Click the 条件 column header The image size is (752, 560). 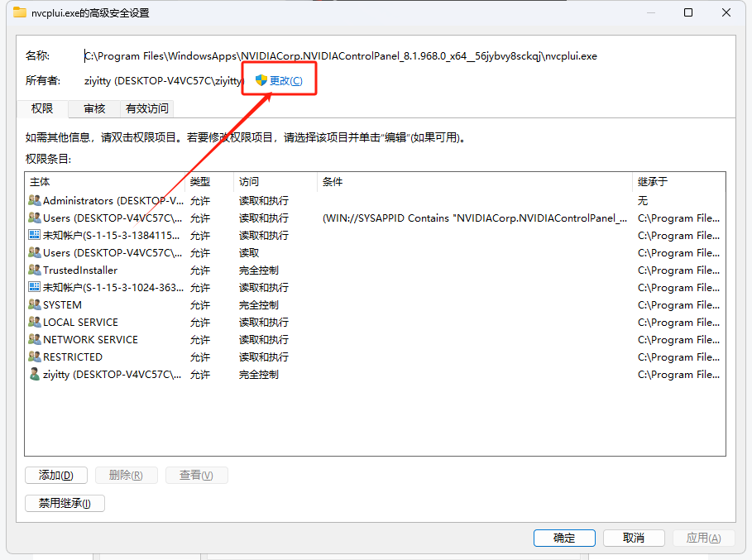(475, 182)
